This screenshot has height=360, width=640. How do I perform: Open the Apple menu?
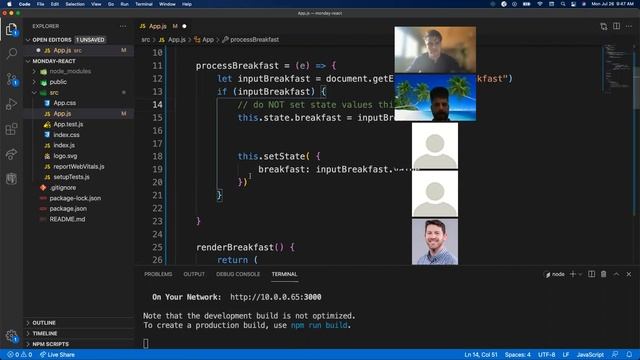pos(9,4)
